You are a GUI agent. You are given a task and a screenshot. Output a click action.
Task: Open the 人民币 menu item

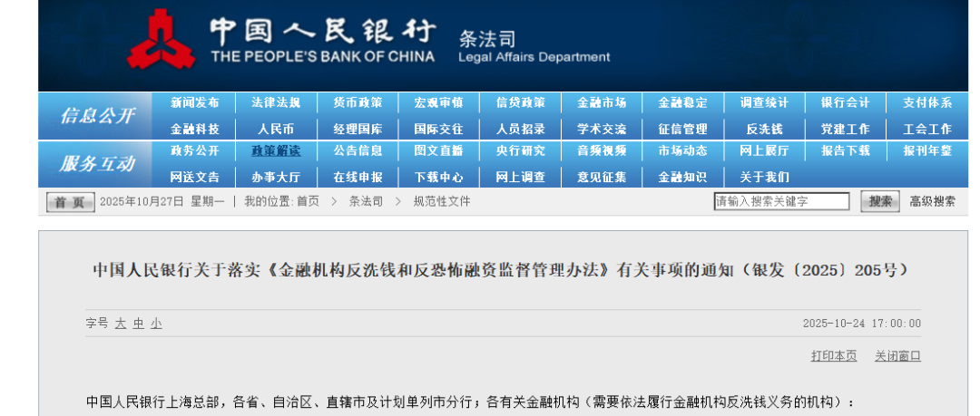coord(276,130)
